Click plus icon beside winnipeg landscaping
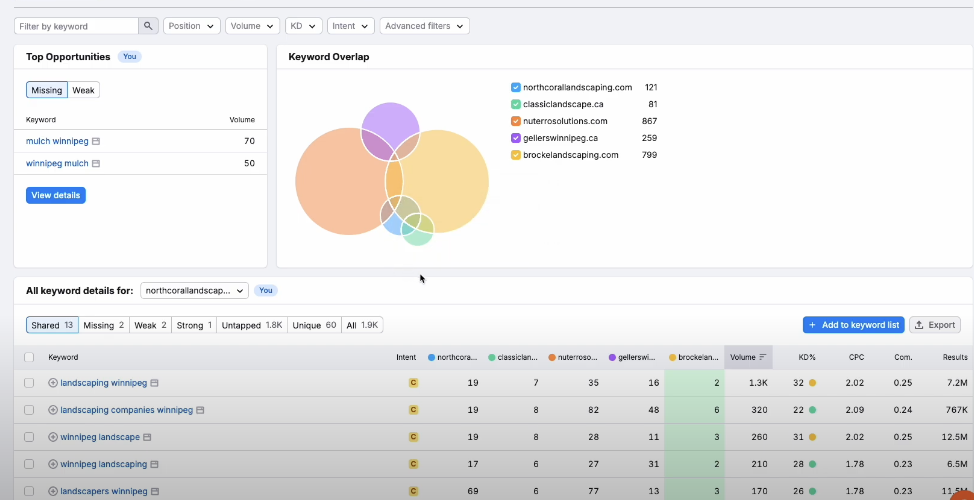The height and width of the screenshot is (500, 974). (53, 465)
